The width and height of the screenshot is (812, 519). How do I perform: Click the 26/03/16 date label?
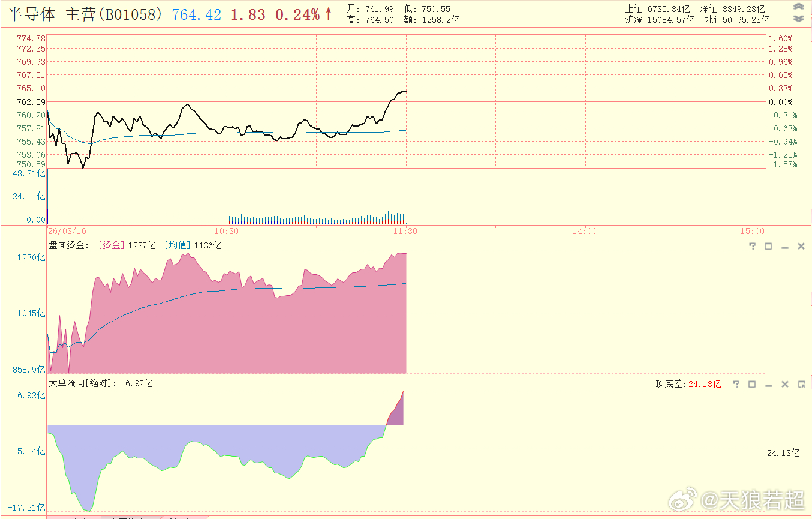(66, 232)
